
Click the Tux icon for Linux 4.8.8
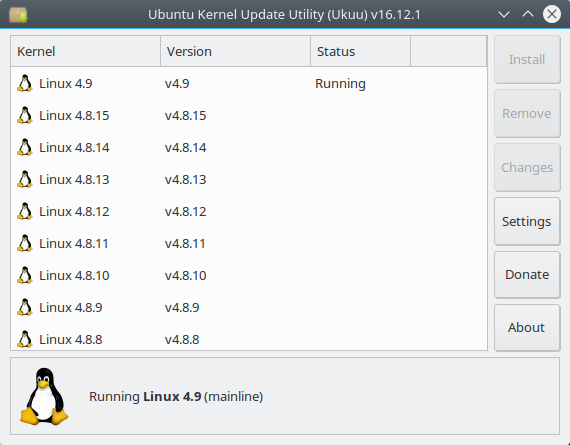[x=25, y=339]
